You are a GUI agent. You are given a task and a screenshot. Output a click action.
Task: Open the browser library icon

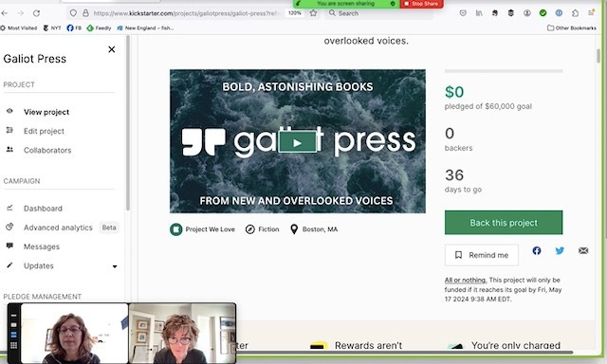[x=479, y=13]
